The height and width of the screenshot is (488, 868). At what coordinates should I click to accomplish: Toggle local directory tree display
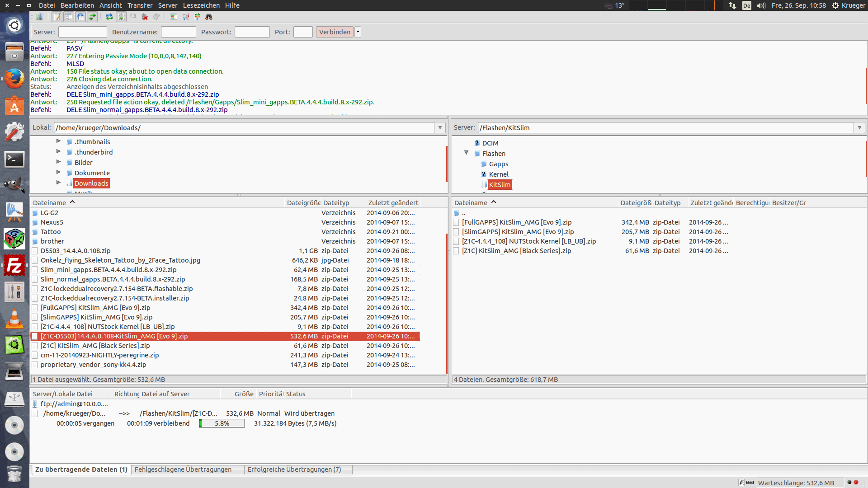tap(69, 17)
